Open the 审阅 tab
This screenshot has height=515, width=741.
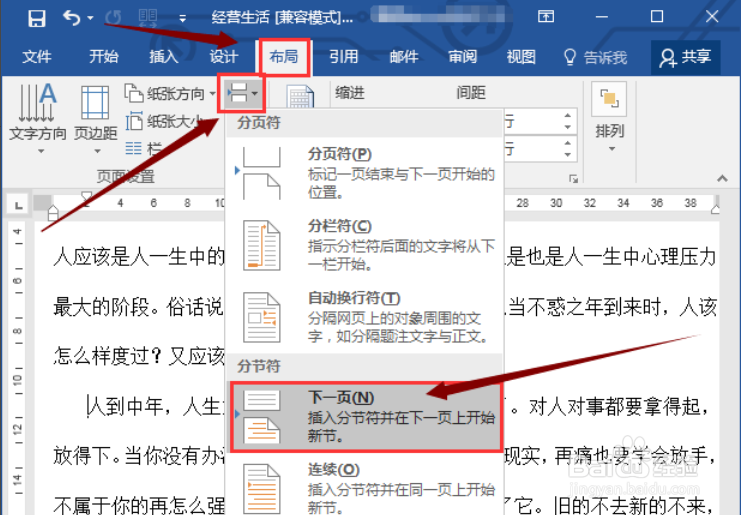pyautogui.click(x=463, y=57)
